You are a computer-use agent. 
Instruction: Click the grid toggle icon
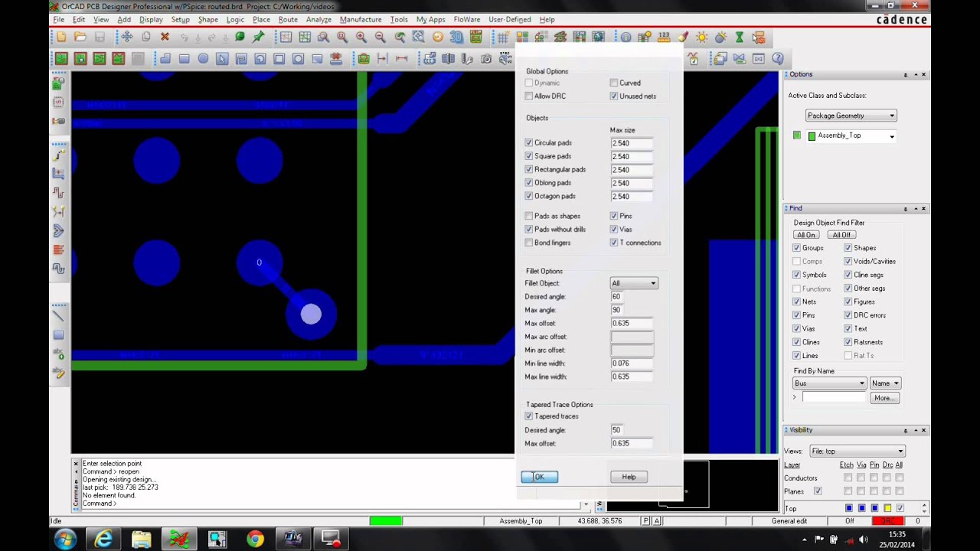pyautogui.click(x=503, y=37)
